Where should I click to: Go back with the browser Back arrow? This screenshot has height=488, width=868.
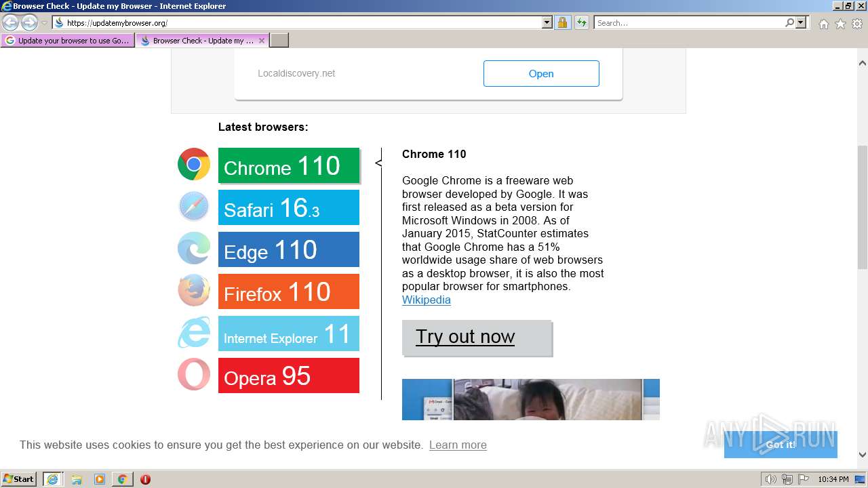coord(10,22)
